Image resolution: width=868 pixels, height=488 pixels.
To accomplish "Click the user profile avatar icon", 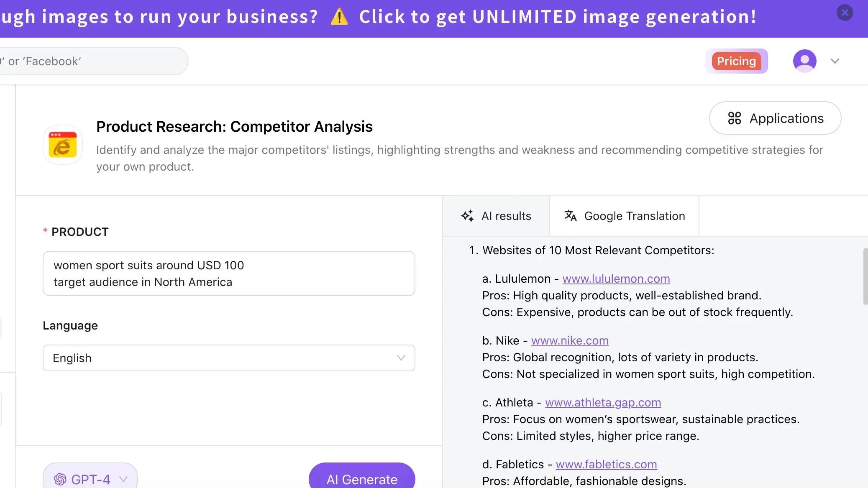I will [804, 61].
